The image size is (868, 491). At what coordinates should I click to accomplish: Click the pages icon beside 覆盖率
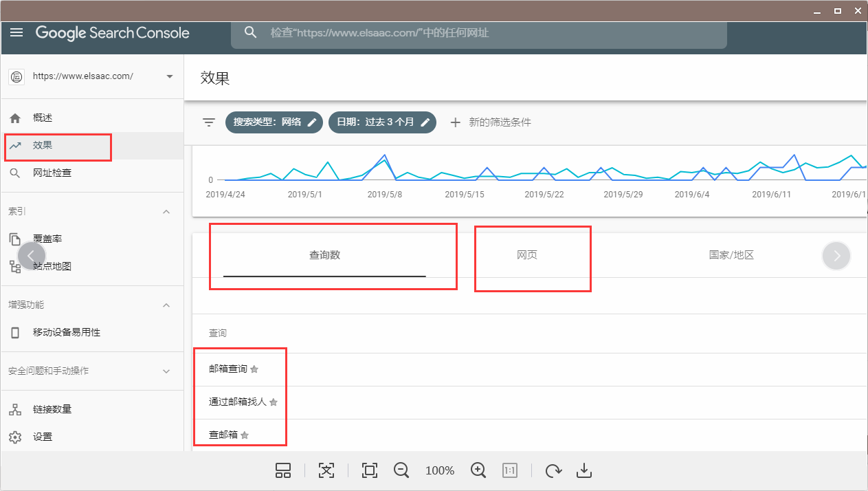[x=15, y=239]
